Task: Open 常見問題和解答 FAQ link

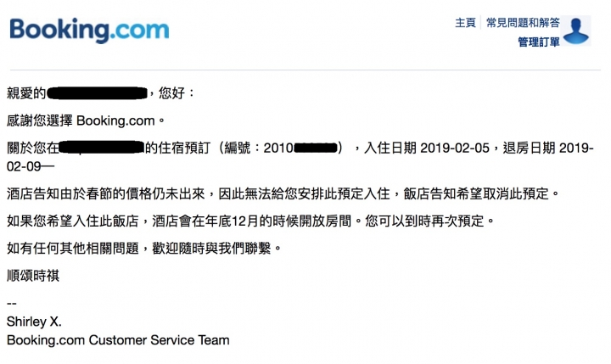Action: coord(523,23)
